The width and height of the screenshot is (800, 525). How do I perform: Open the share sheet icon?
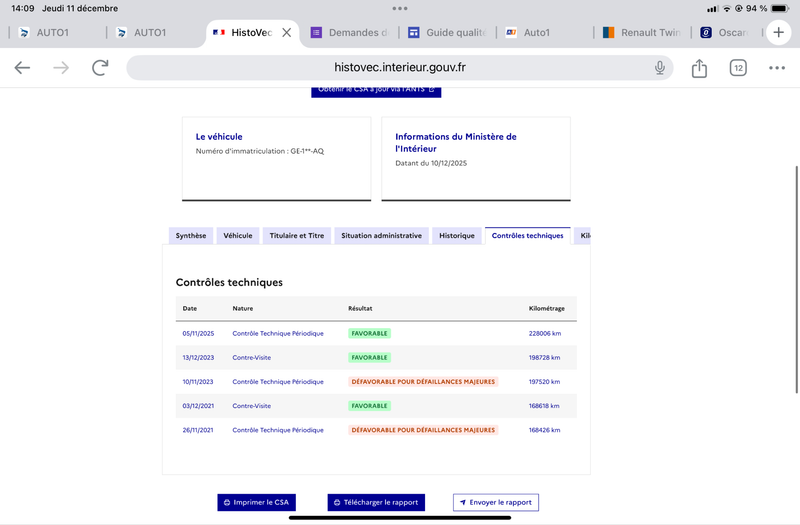pyautogui.click(x=699, y=68)
